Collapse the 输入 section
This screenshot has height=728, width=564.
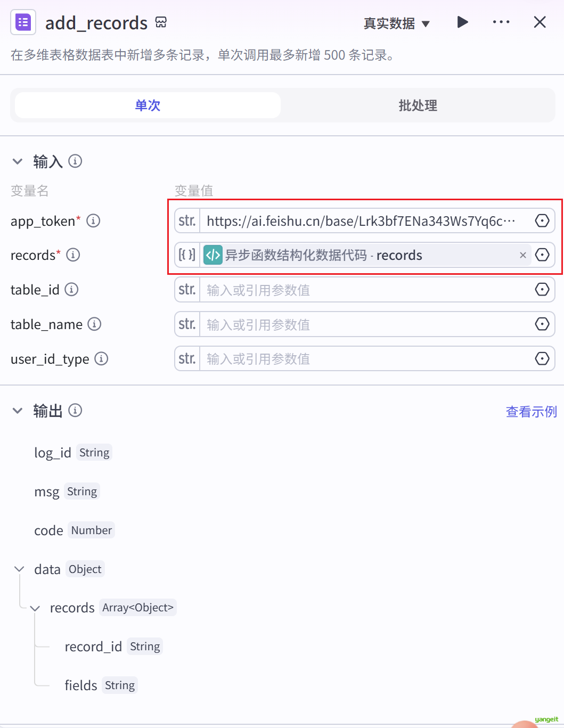coord(18,161)
